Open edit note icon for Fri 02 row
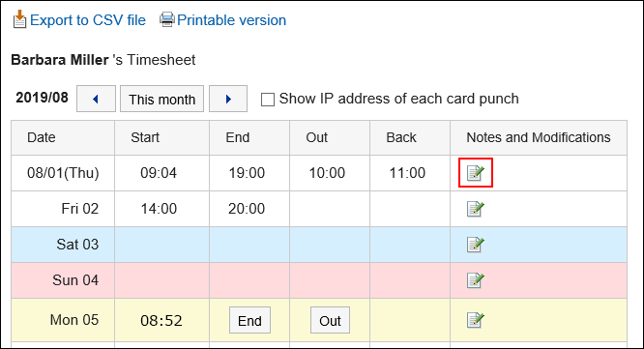This screenshot has width=644, height=349. (x=475, y=209)
